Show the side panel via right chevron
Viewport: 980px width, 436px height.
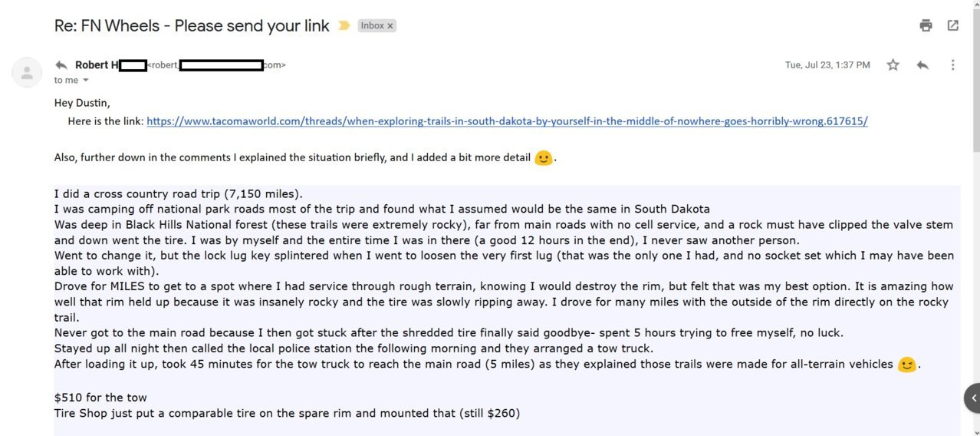click(x=972, y=398)
